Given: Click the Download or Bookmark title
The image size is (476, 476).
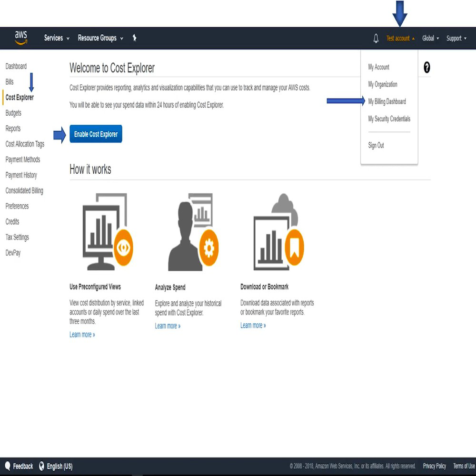Looking at the screenshot, I should [264, 287].
